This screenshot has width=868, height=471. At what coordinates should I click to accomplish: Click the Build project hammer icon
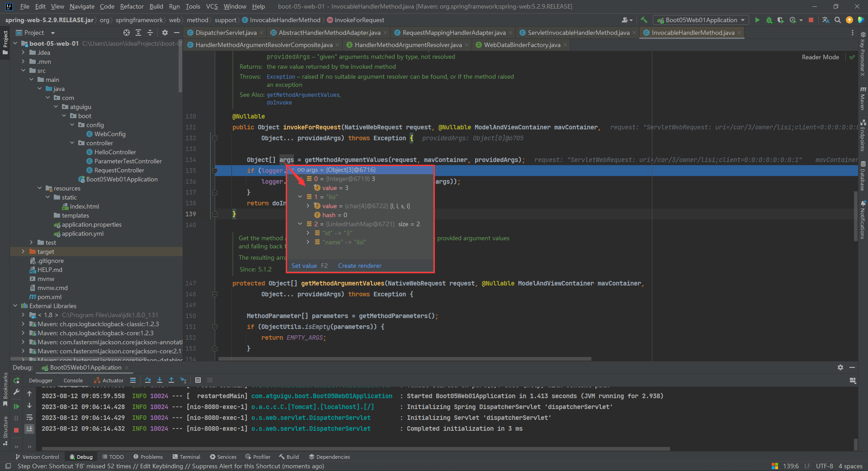[x=644, y=20]
